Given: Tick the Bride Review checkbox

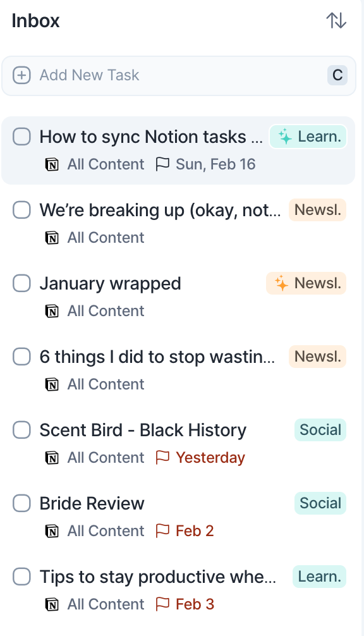Looking at the screenshot, I should click(x=21, y=503).
